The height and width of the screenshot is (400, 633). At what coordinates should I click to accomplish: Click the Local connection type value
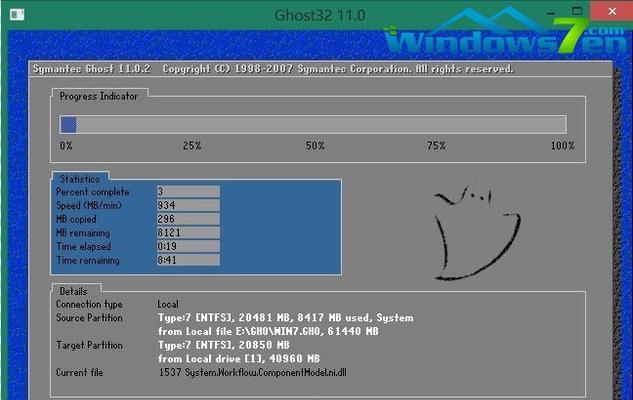[168, 304]
